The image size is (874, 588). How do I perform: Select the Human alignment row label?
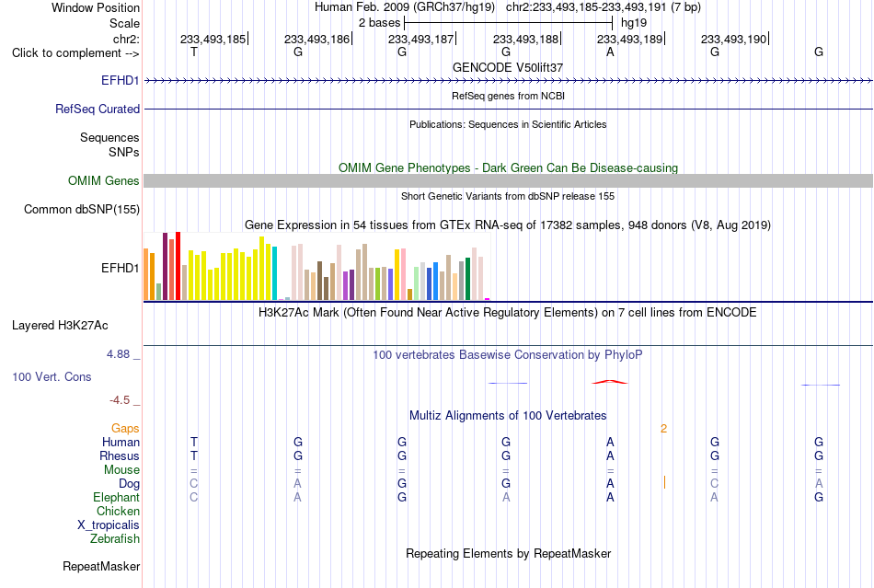click(x=121, y=442)
